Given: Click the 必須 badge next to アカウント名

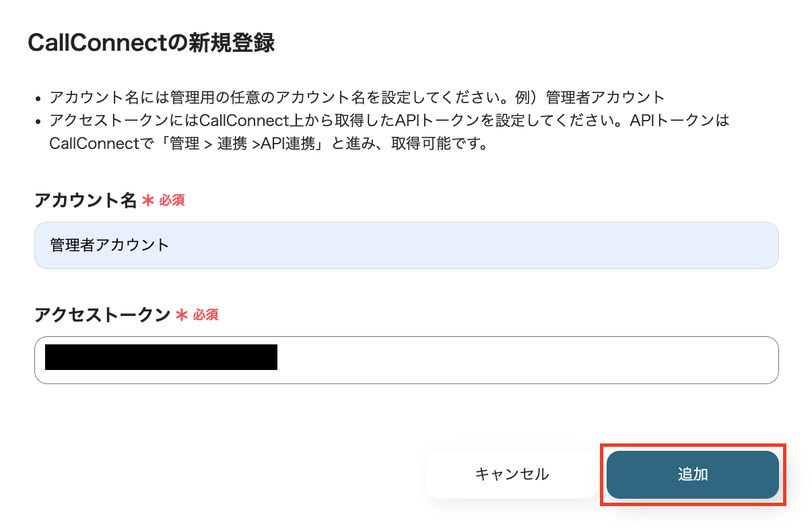Looking at the screenshot, I should (x=173, y=201).
